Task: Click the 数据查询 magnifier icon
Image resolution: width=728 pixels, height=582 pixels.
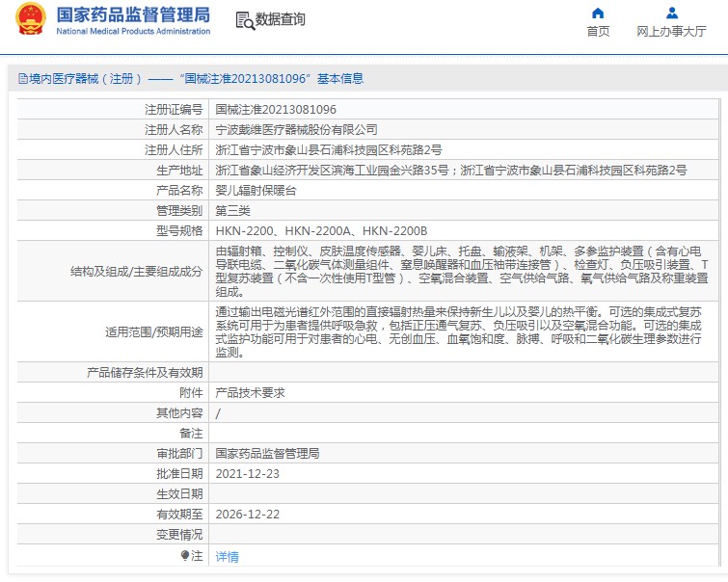Action: coord(244,20)
